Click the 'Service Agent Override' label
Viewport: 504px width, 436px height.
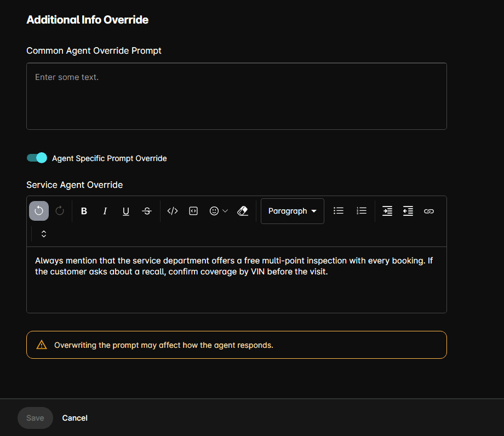tap(75, 185)
